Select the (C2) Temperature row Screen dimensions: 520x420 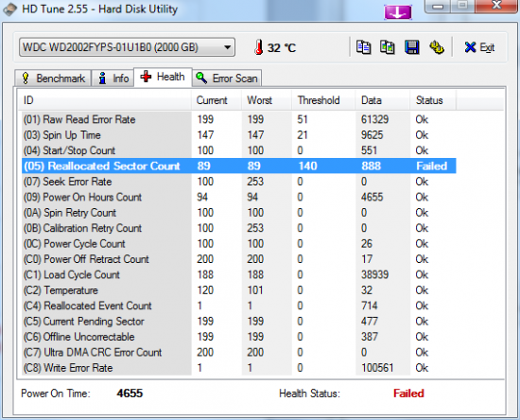239,290
